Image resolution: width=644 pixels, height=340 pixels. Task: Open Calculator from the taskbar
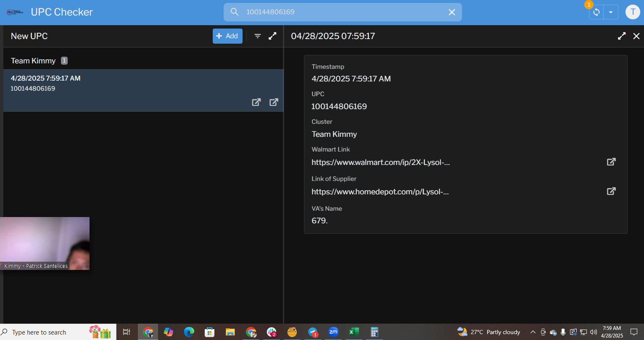375,332
